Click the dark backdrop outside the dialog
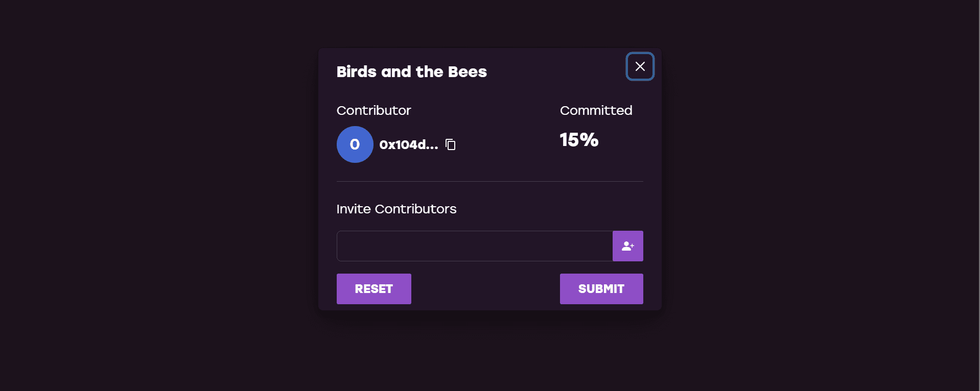This screenshot has height=391, width=980. [x=153, y=204]
